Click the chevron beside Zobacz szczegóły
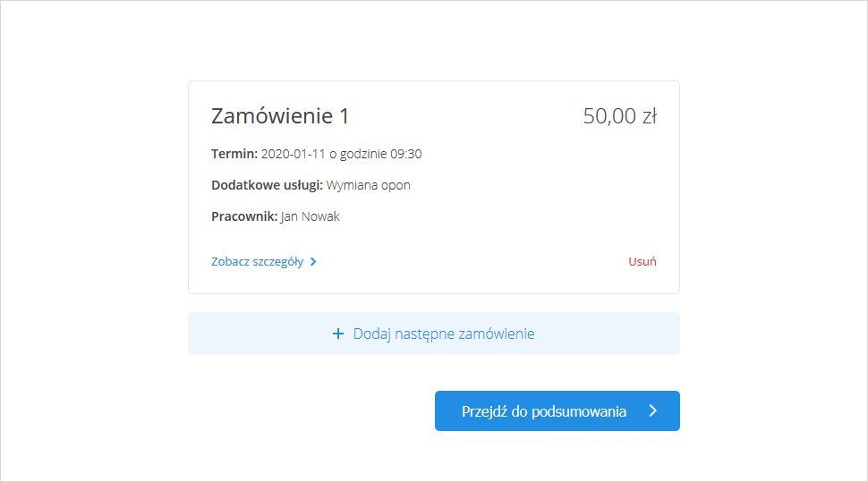 pyautogui.click(x=313, y=262)
